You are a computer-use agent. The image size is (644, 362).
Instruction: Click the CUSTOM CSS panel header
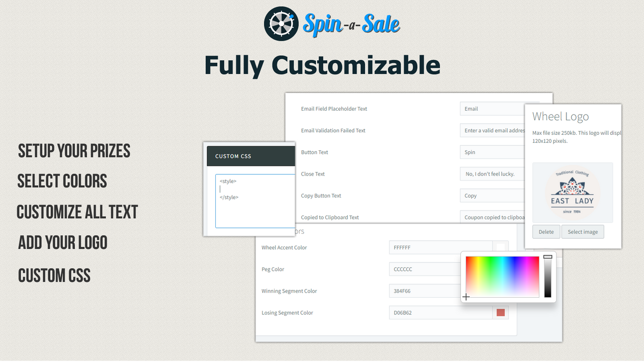(x=232, y=156)
